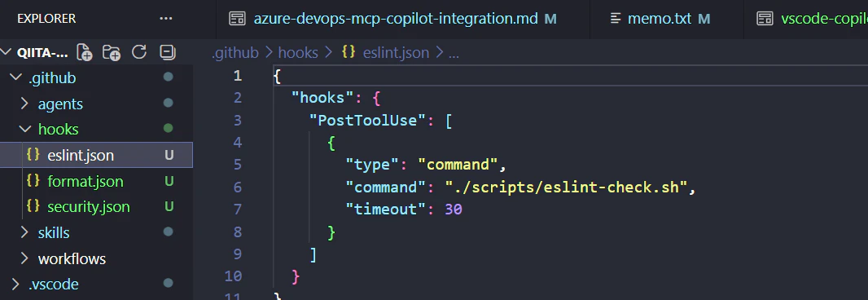This screenshot has height=300, width=868.
Task: Click the preview icon on vscode-copilot tab
Action: [x=765, y=19]
